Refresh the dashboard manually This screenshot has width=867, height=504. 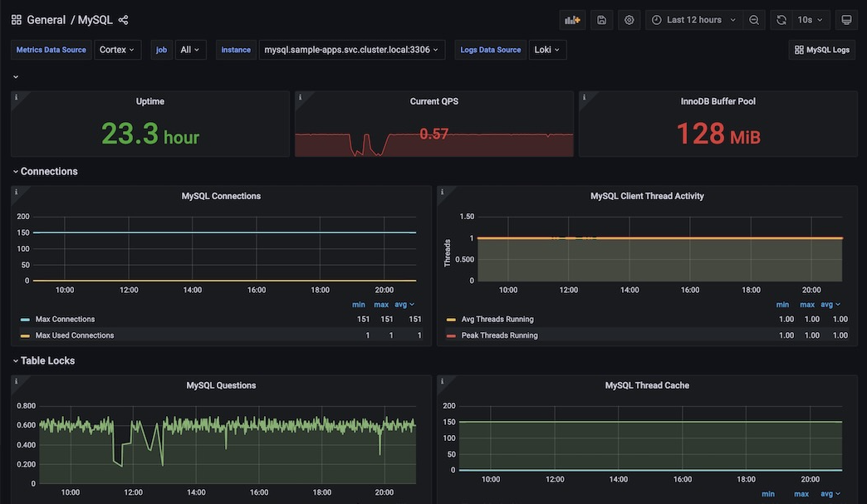781,19
